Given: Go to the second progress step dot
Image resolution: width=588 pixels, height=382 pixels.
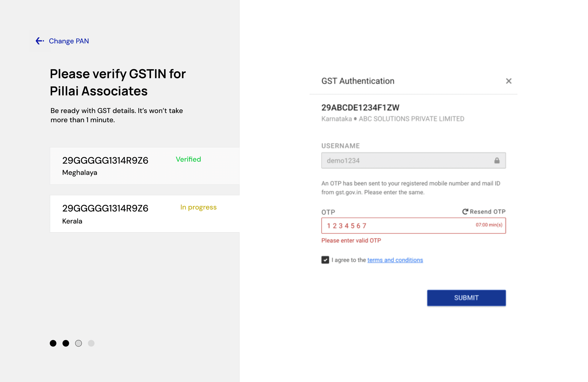Looking at the screenshot, I should coord(66,343).
